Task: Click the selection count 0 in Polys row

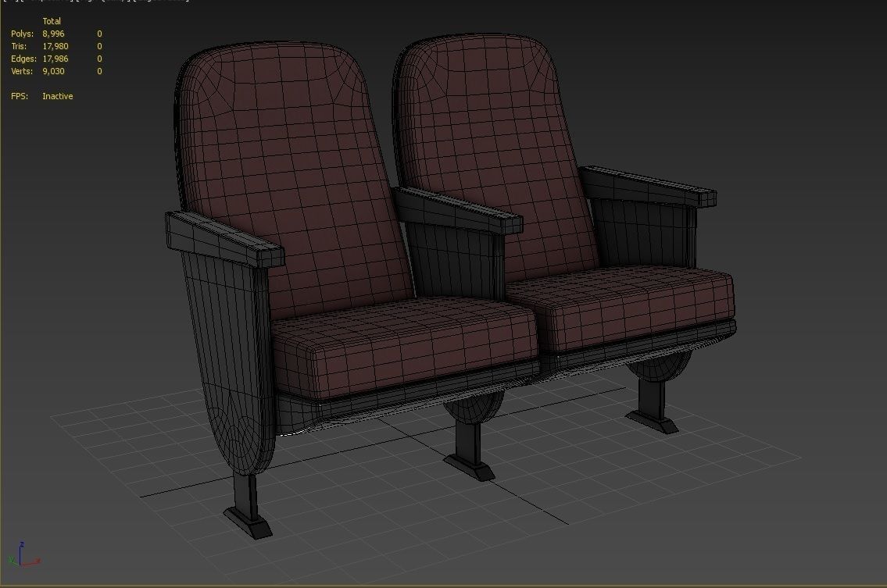Action: (99, 34)
